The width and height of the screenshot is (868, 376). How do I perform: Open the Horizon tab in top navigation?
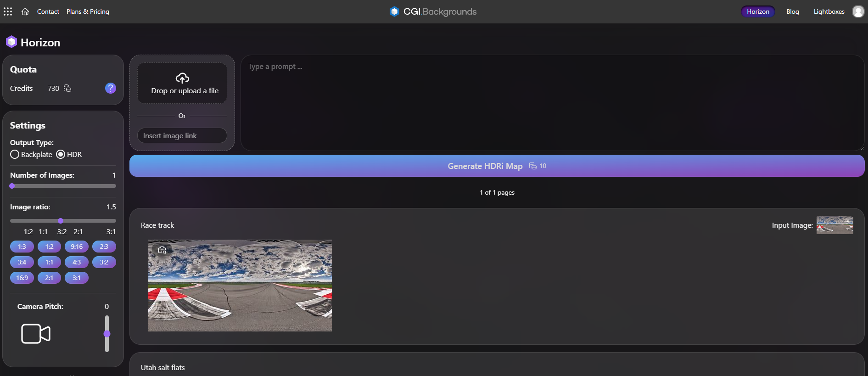click(x=757, y=11)
